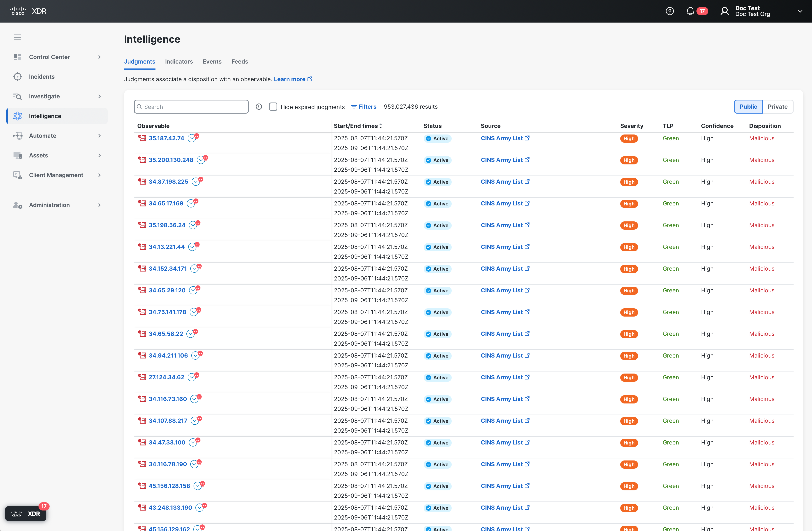Click the hamburger menu icon in sidebar
The width and height of the screenshot is (812, 531).
tap(17, 37)
